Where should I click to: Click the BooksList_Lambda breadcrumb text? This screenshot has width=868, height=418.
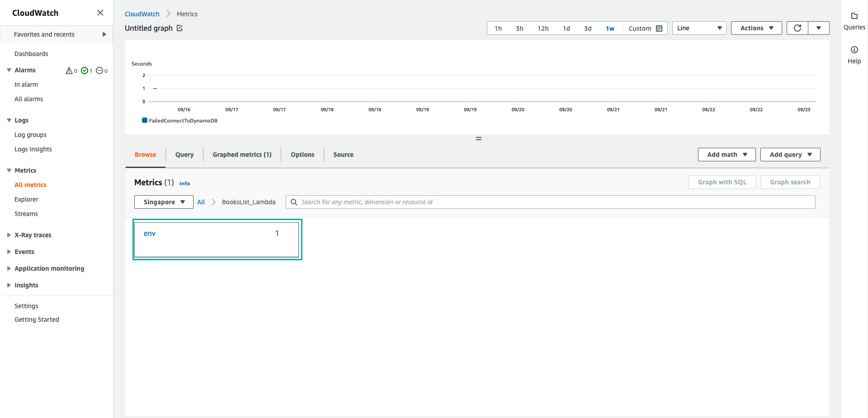click(x=249, y=202)
